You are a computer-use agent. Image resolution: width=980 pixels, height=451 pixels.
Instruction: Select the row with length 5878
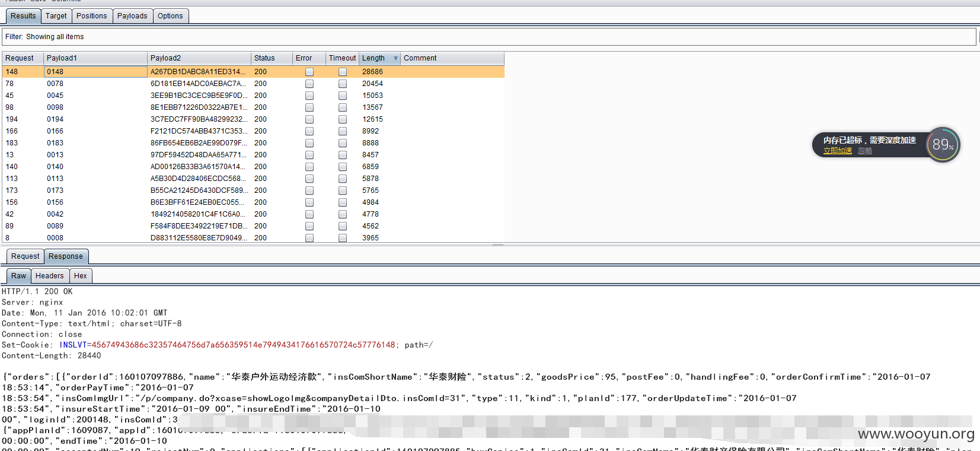click(253, 179)
